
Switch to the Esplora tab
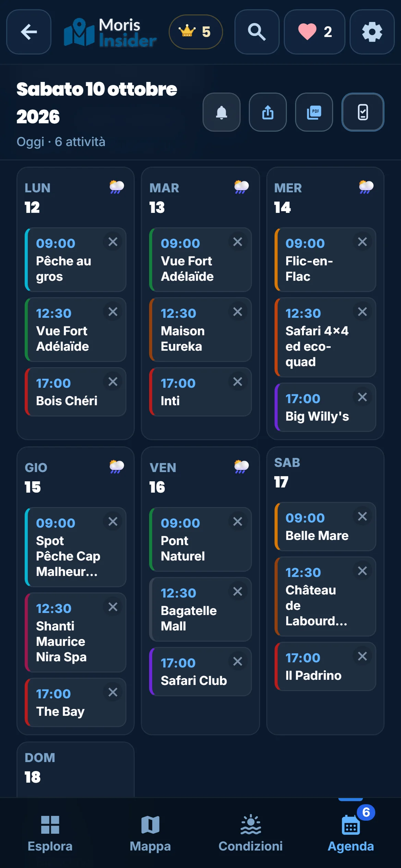(50, 833)
